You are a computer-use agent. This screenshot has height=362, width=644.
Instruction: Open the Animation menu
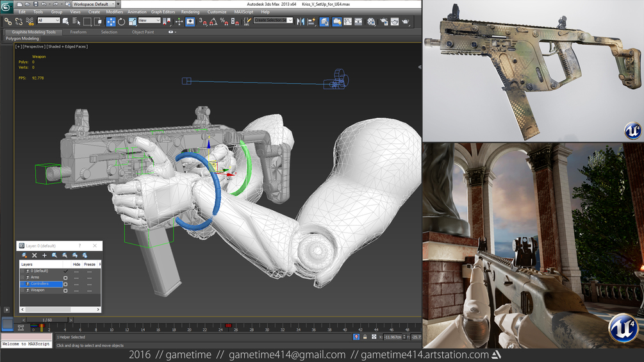pos(136,12)
